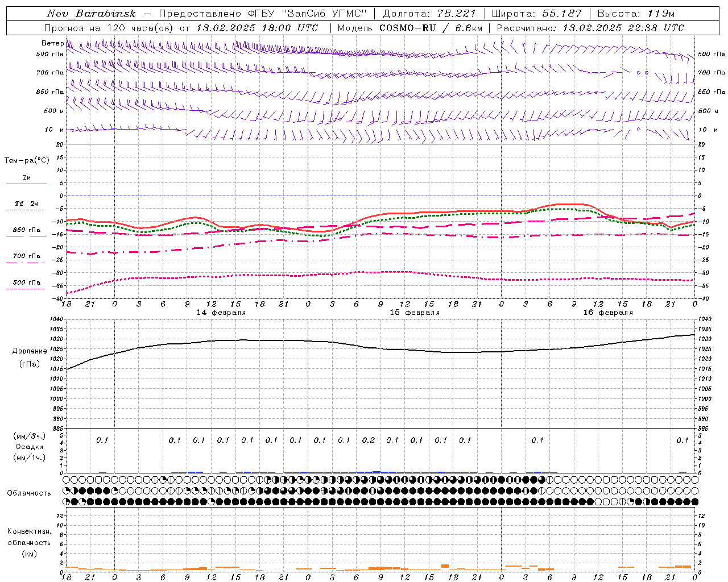This screenshot has width=728, height=582.
Task: Click the Ветер panel label
Action: (52, 43)
